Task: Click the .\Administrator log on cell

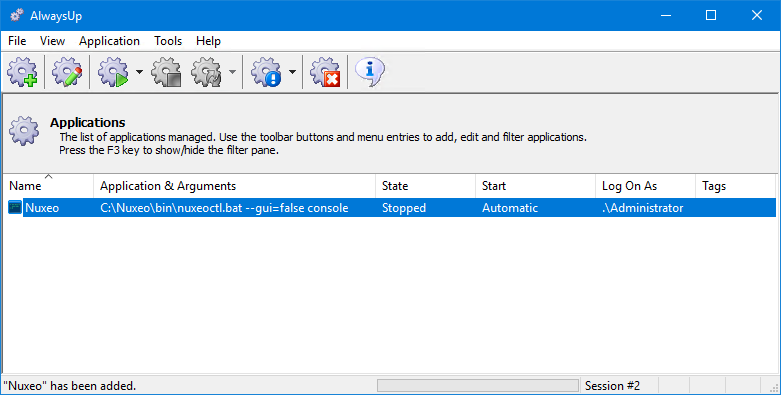Action: 643,208
